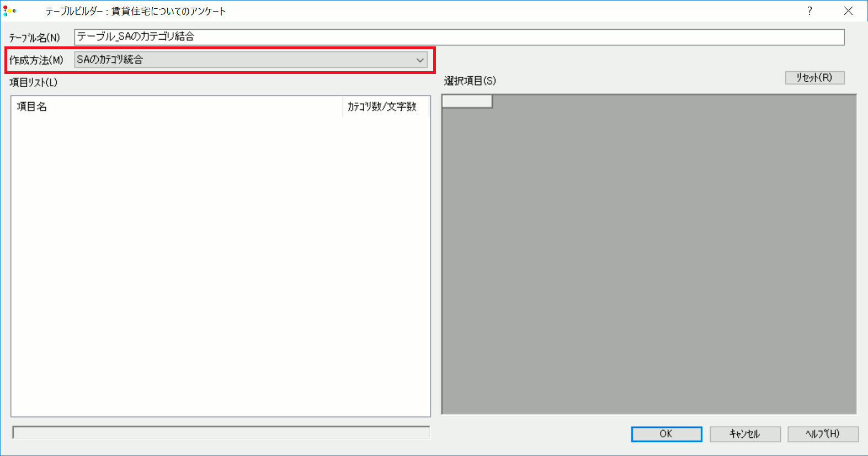868x456 pixels.
Task: Click the リセット(R) button
Action: click(814, 78)
